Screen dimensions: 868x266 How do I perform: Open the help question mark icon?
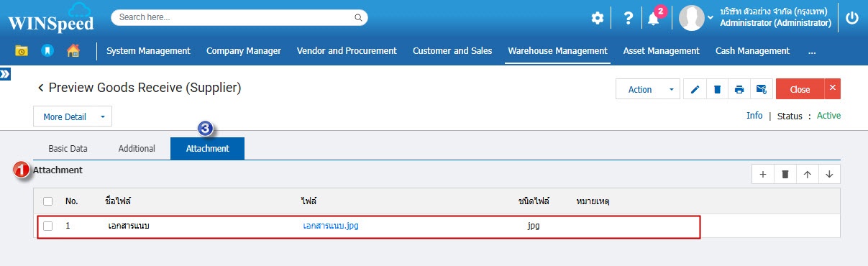coord(628,19)
